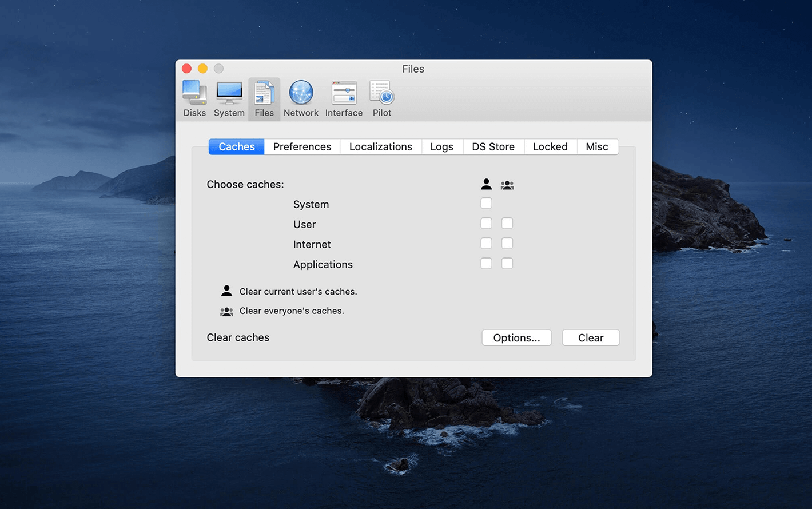Open the Network globe section
Screen dimensions: 812x509
301,98
